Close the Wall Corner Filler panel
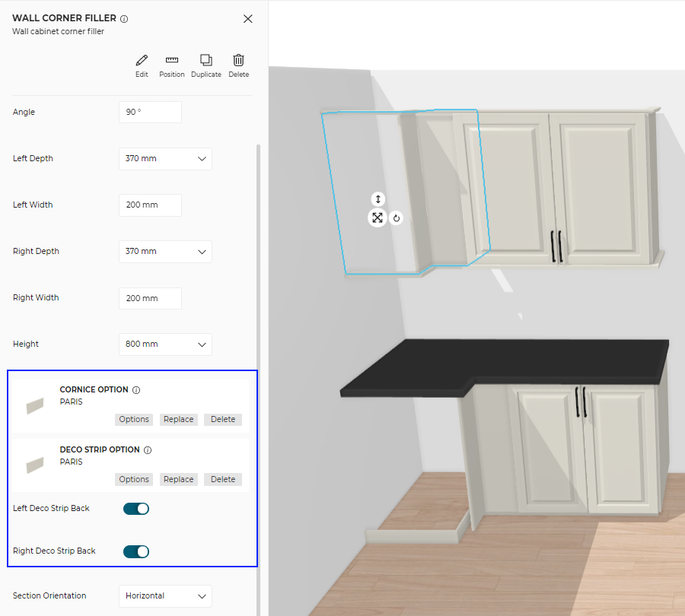Screen dimensions: 685x616 (x=247, y=19)
